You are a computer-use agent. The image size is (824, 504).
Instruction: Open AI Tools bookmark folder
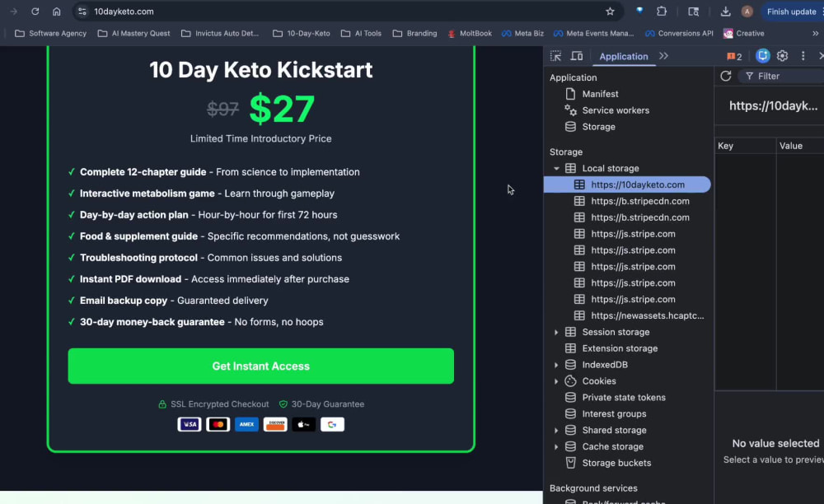[361, 33]
